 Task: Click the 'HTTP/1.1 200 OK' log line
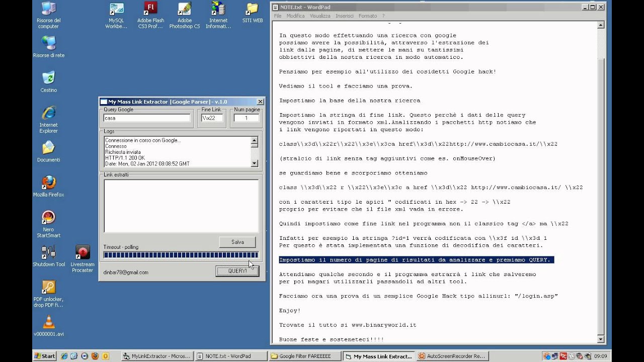pos(125,158)
